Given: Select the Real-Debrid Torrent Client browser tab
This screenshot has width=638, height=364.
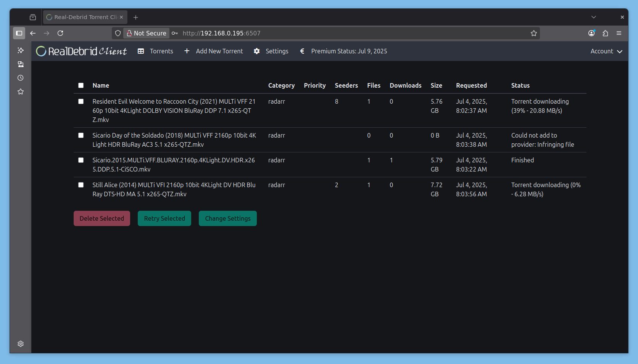Looking at the screenshot, I should point(85,17).
